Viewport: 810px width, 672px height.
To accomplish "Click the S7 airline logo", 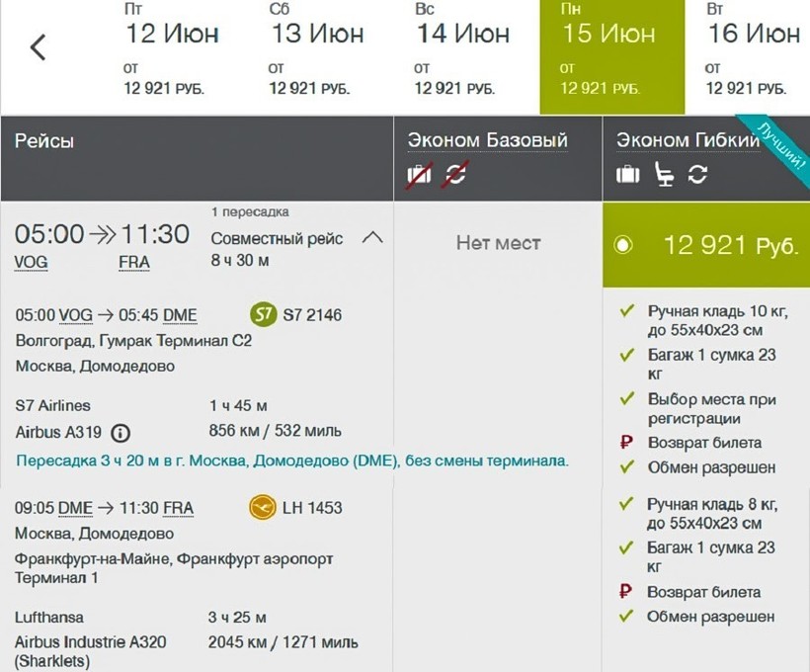I will [263, 315].
